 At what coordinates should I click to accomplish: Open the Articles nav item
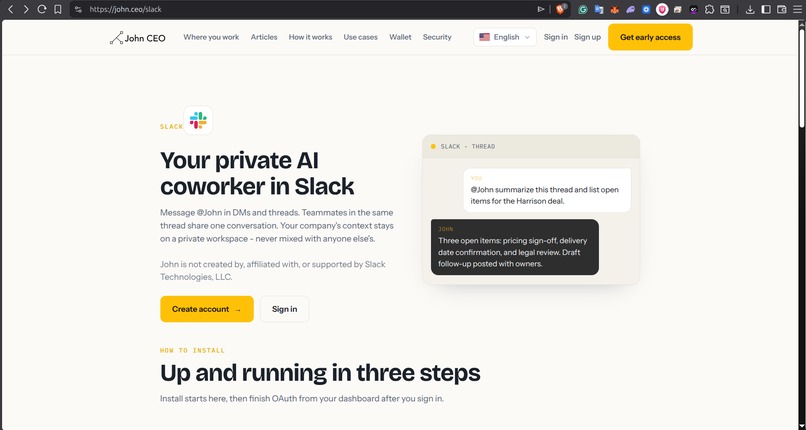click(264, 37)
